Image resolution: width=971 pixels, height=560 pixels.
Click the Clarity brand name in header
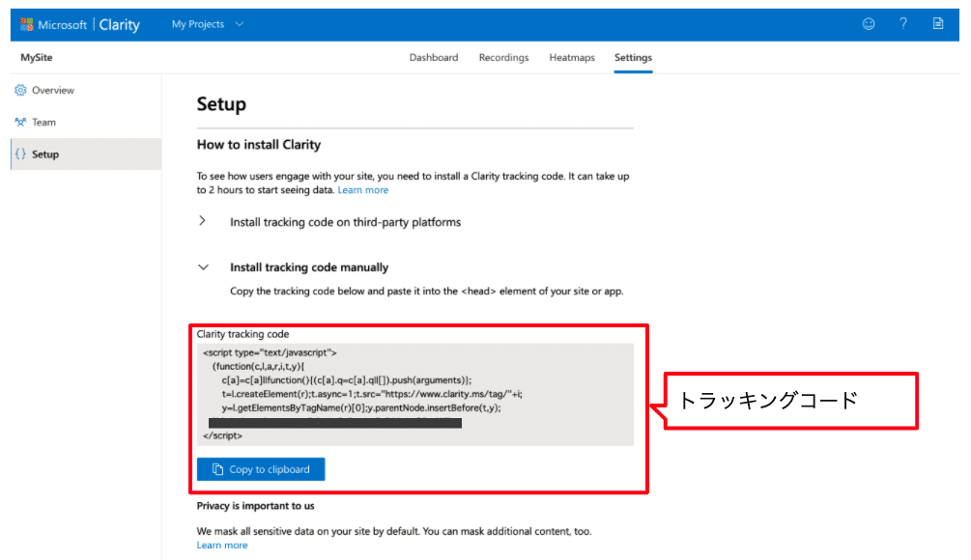click(120, 25)
